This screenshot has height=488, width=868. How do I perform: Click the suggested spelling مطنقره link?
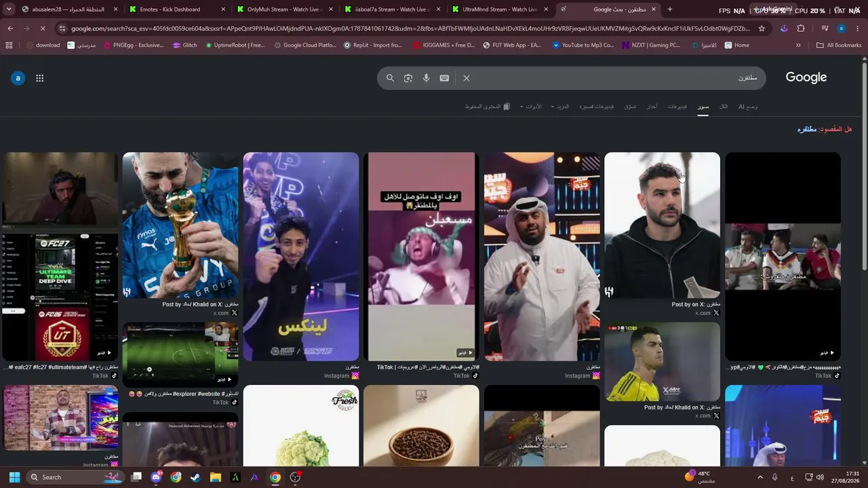807,129
